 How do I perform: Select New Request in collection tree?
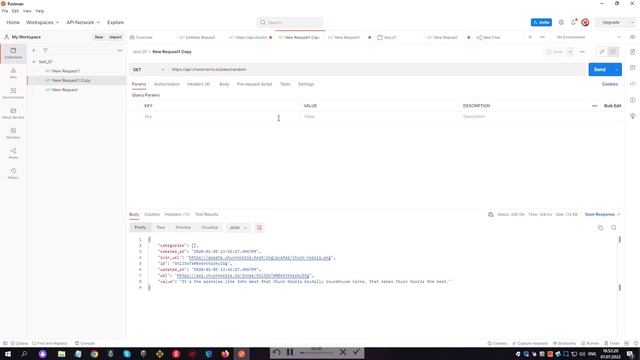pos(64,90)
